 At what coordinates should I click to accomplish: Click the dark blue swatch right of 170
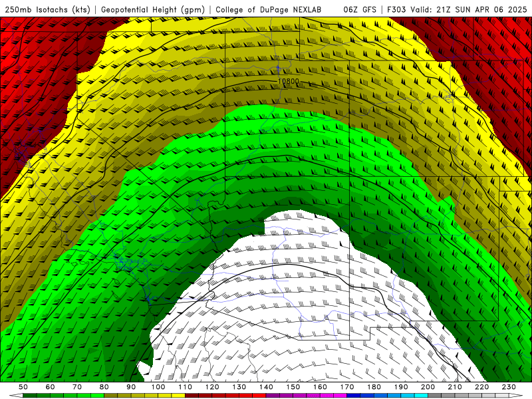pos(354,396)
